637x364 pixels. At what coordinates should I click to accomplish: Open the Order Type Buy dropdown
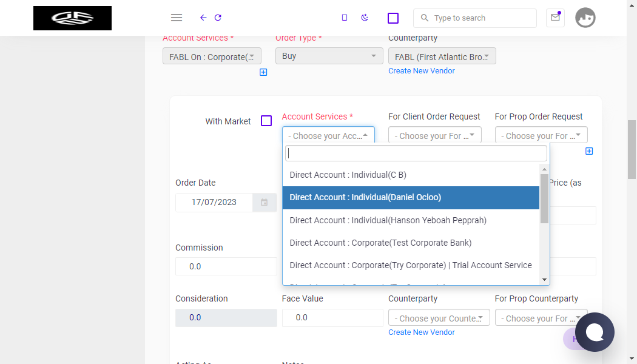click(x=329, y=56)
